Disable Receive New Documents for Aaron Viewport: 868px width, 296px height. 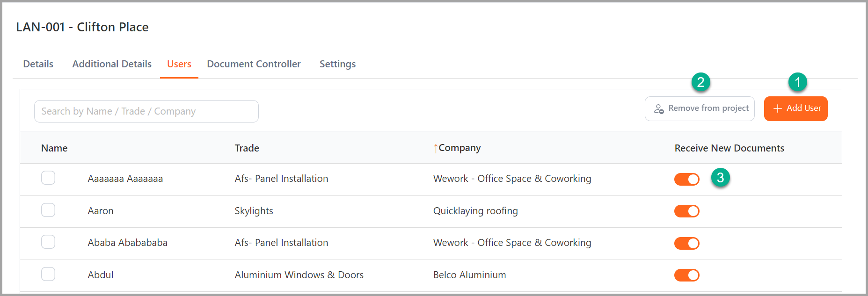tap(686, 211)
